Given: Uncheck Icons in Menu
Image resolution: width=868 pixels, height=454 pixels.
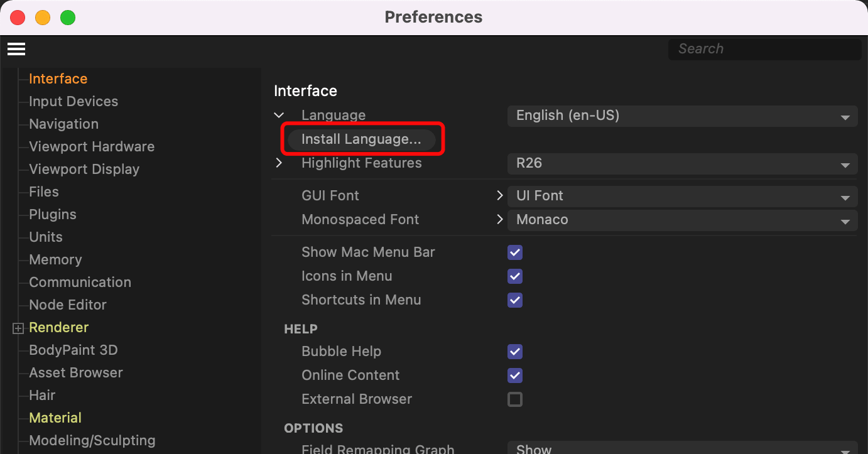Looking at the screenshot, I should pyautogui.click(x=515, y=276).
